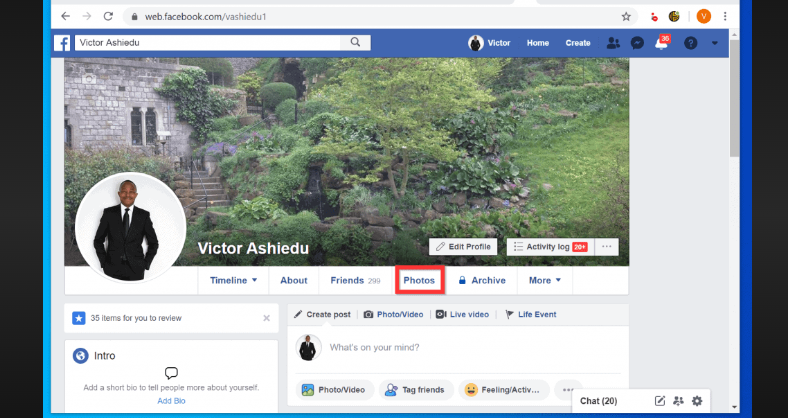Click the Edit Profile button

pyautogui.click(x=463, y=247)
